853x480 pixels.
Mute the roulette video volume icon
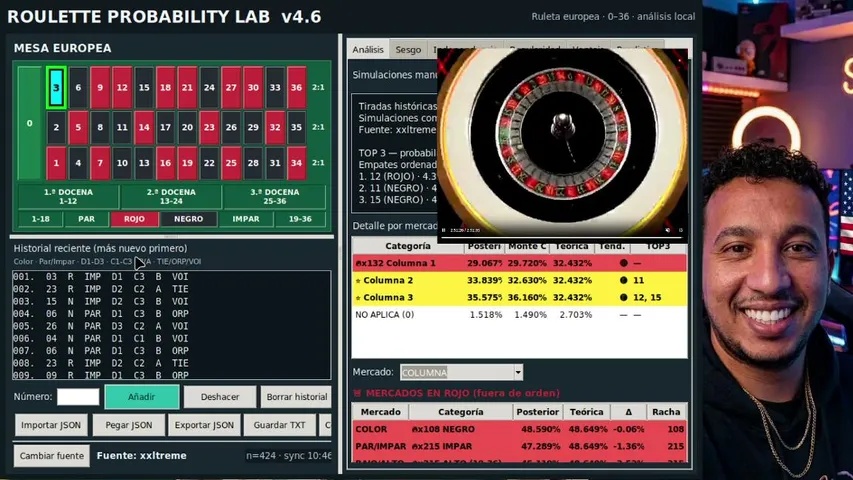pos(667,230)
